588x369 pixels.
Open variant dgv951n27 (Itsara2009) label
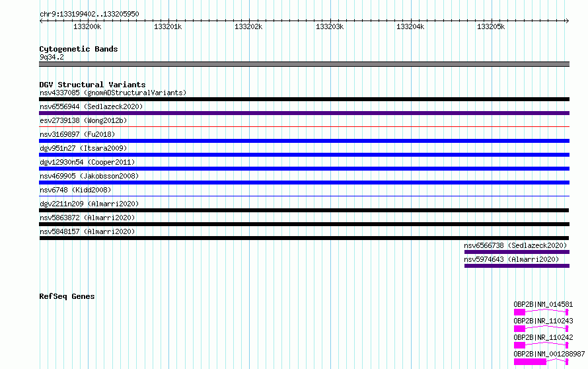[x=83, y=148]
